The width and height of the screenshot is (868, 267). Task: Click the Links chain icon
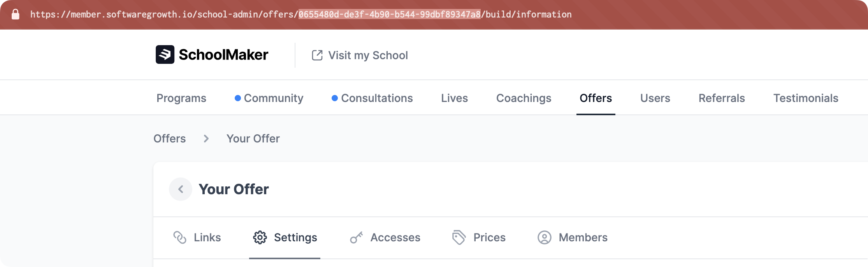click(180, 237)
